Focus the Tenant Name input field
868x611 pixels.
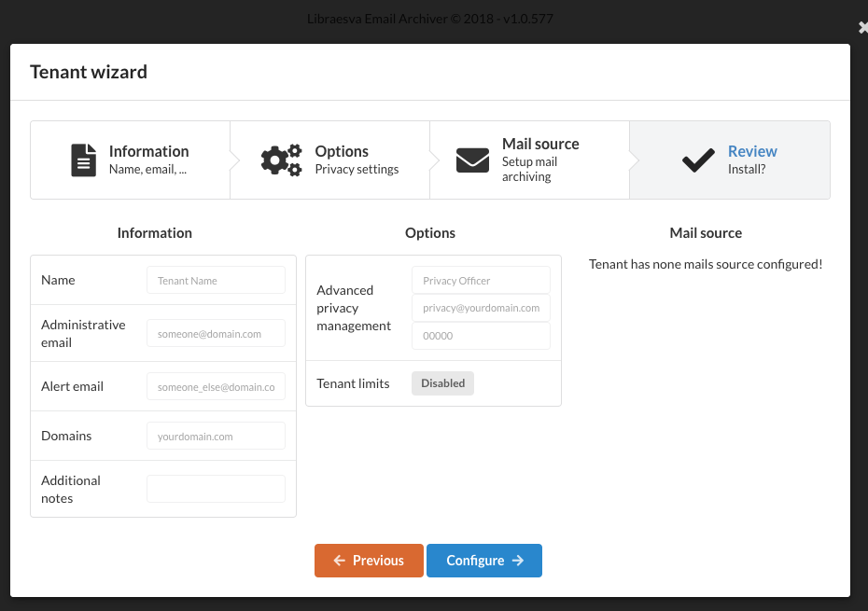pos(216,280)
